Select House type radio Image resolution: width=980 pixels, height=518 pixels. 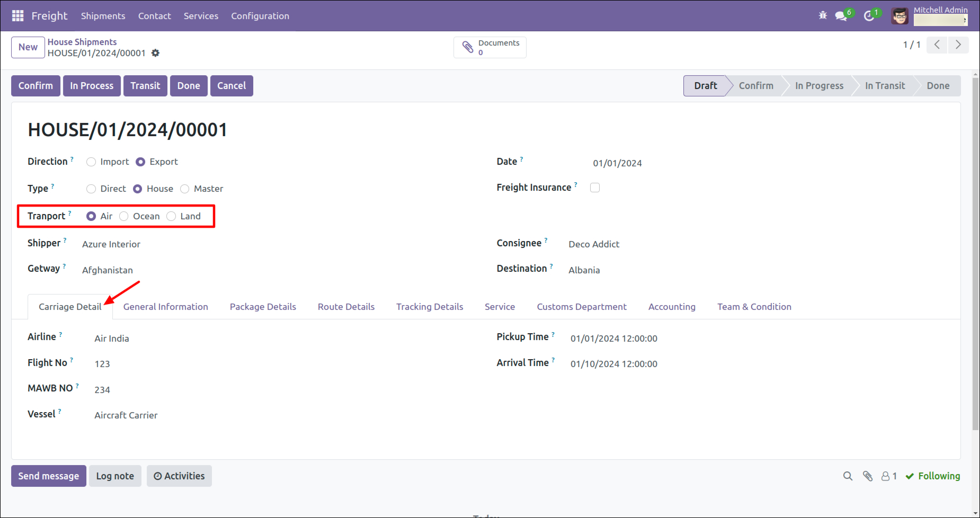pos(138,189)
